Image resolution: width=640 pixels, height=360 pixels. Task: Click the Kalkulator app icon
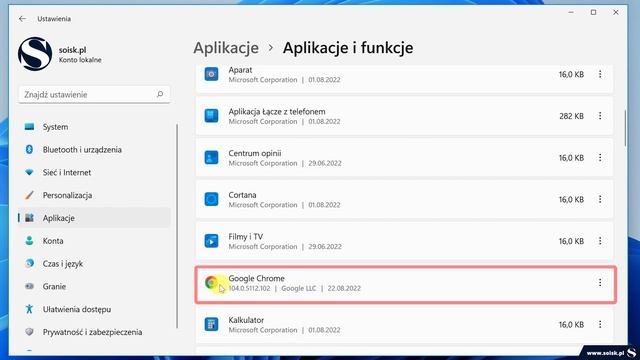(x=211, y=324)
